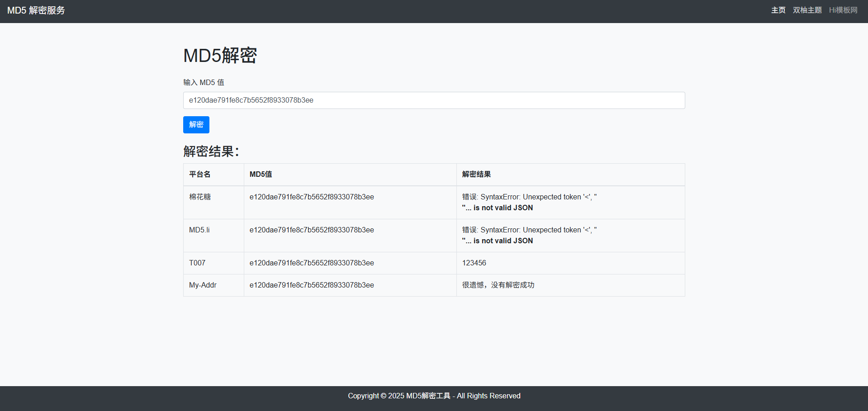Viewport: 868px width, 411px height.
Task: Select the 123456 decrypted result
Action: 474,263
